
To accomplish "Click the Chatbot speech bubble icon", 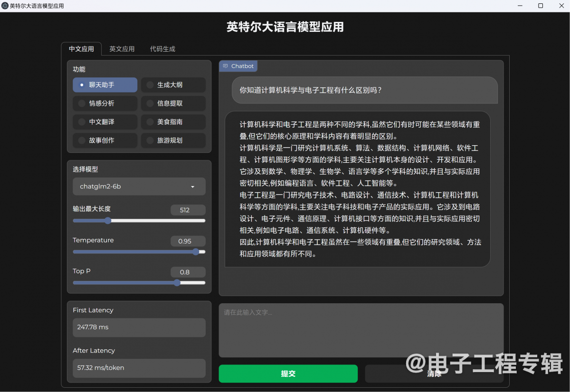I will pos(225,66).
